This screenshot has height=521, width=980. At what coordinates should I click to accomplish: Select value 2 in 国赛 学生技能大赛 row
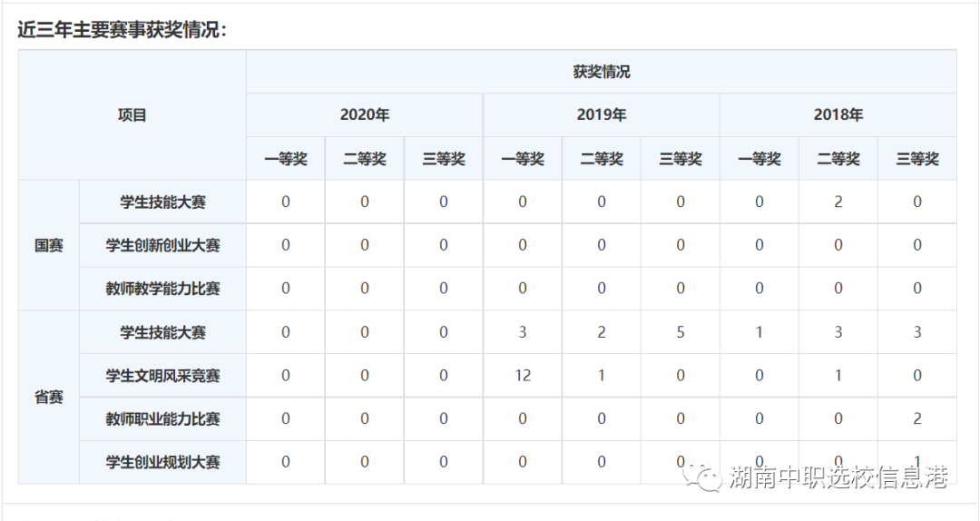click(838, 202)
